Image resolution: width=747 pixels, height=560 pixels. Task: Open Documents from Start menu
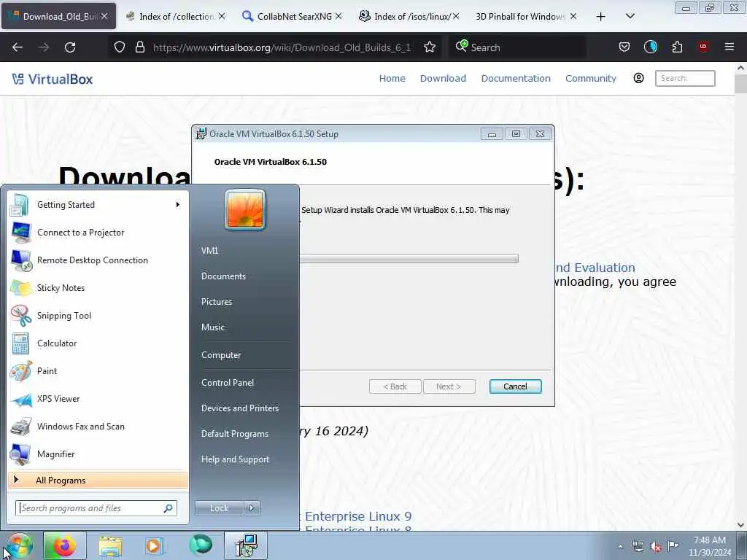pyautogui.click(x=223, y=276)
